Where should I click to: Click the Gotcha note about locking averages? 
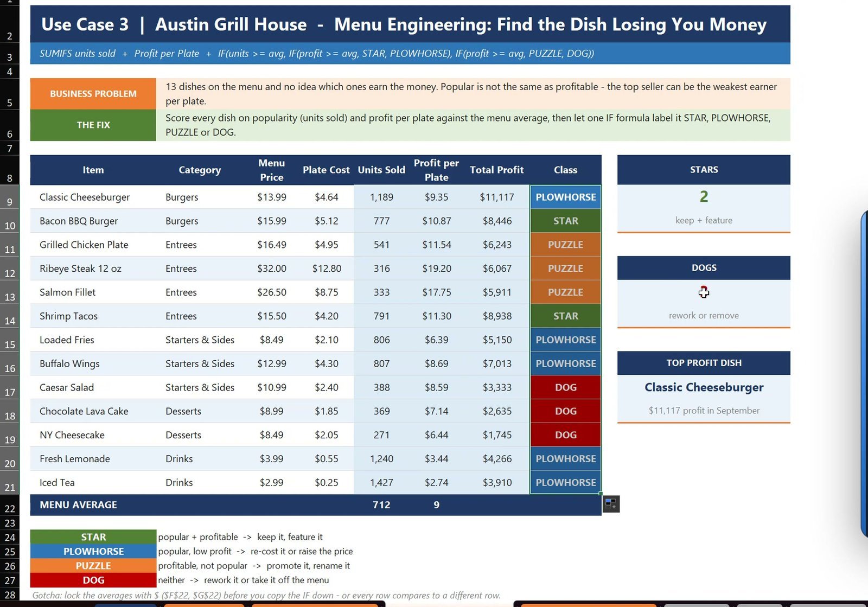[266, 595]
